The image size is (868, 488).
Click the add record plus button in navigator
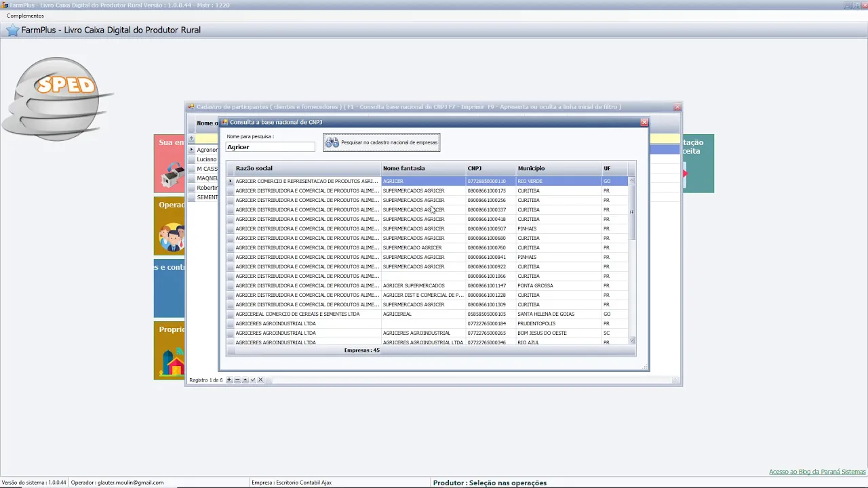tap(229, 380)
